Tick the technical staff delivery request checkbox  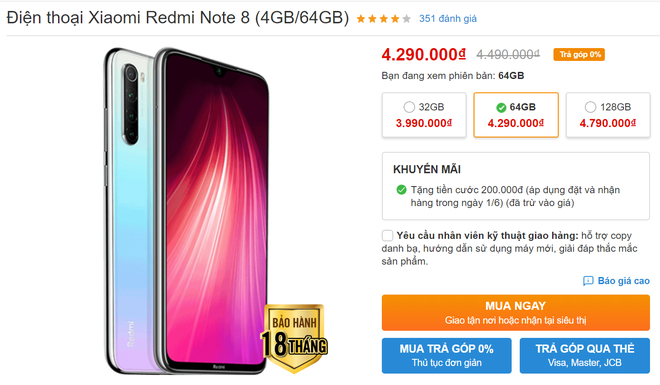click(x=387, y=235)
